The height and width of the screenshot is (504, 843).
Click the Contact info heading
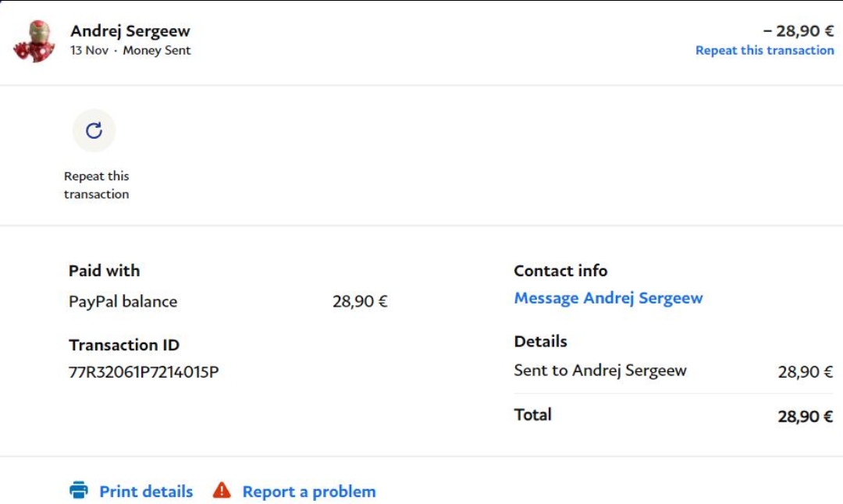(560, 271)
